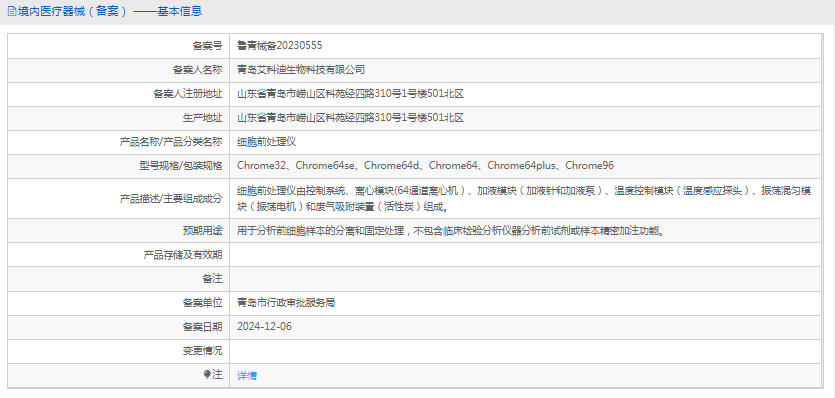
Task: Click the 产品描述/主要组成成分 label
Action: (x=171, y=198)
